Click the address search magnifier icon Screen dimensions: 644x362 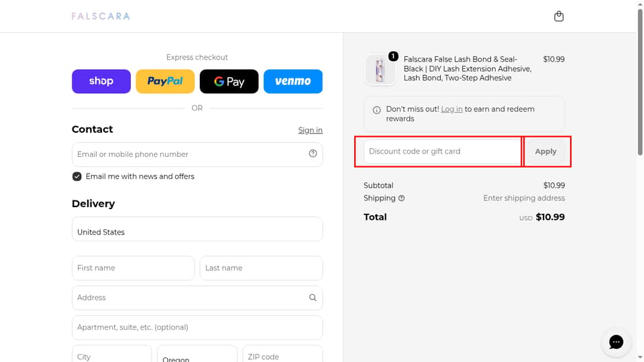coord(313,298)
